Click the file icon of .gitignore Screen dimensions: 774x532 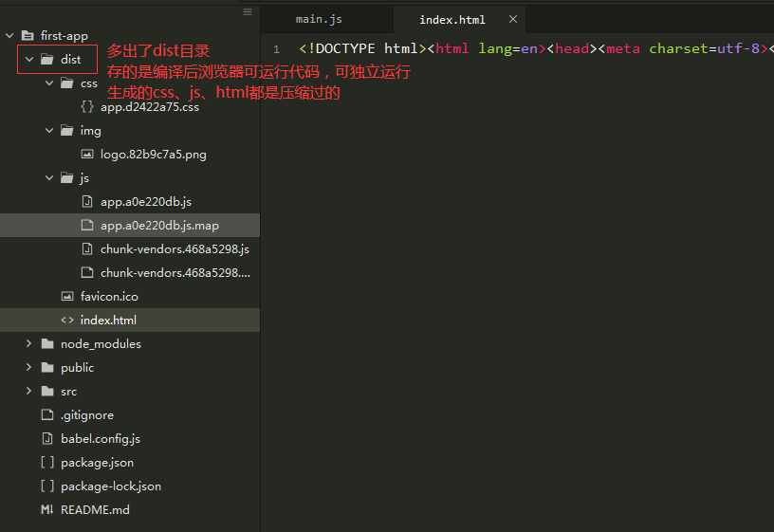coord(47,414)
